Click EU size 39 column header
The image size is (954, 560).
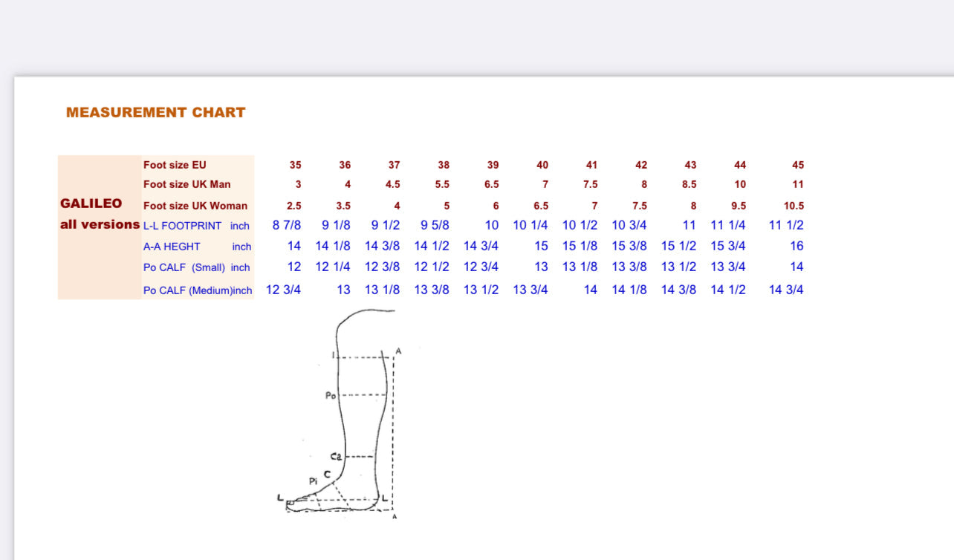point(493,165)
